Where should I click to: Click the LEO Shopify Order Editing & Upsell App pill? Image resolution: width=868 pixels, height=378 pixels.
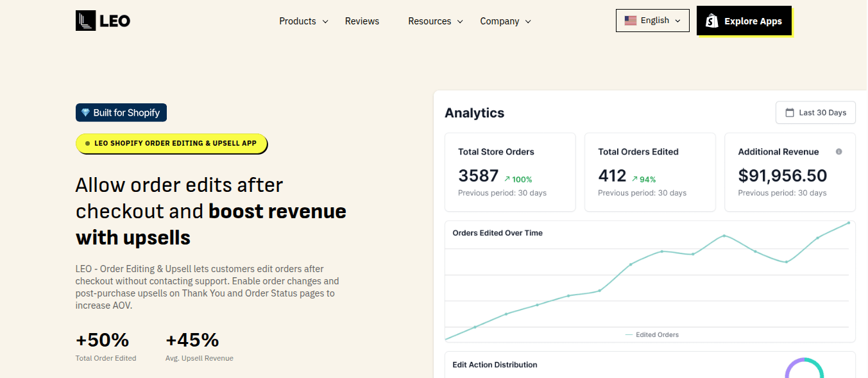(171, 144)
